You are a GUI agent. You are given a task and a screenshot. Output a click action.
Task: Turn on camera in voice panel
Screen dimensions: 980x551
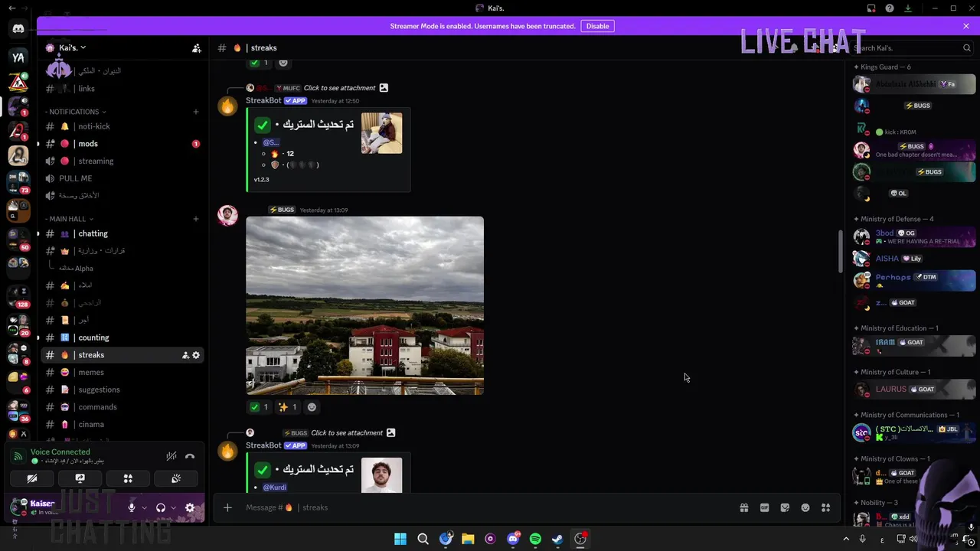[32, 479]
